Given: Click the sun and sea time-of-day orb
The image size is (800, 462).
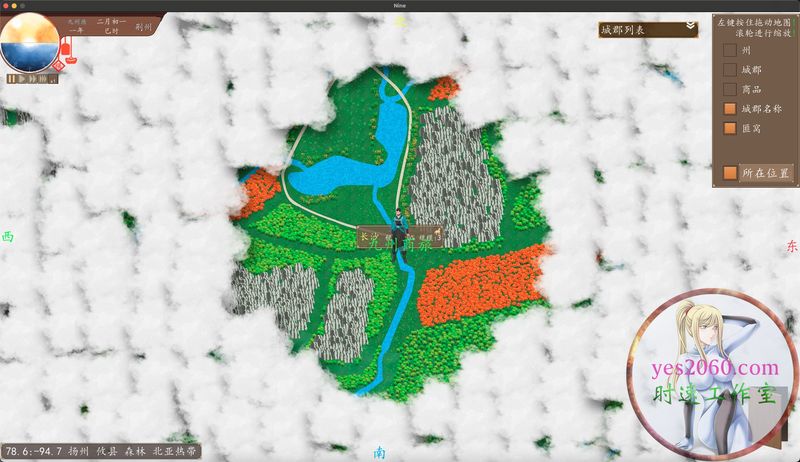Looking at the screenshot, I should point(29,43).
